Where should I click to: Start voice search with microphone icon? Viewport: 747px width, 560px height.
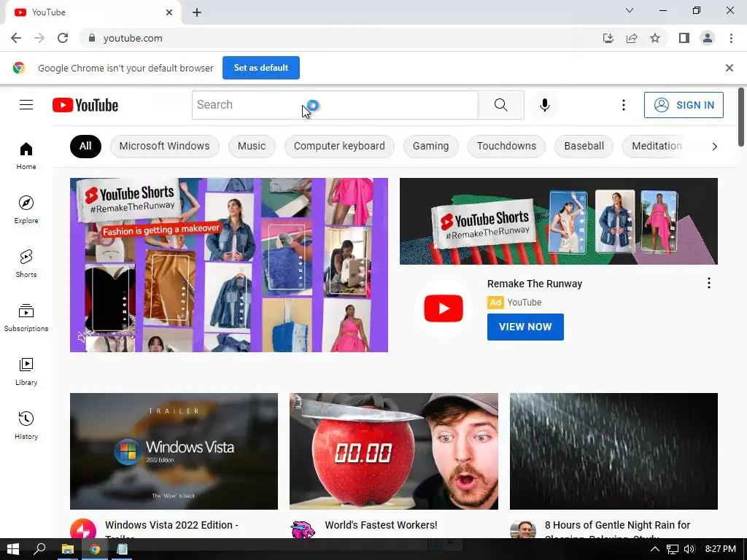[x=544, y=105]
